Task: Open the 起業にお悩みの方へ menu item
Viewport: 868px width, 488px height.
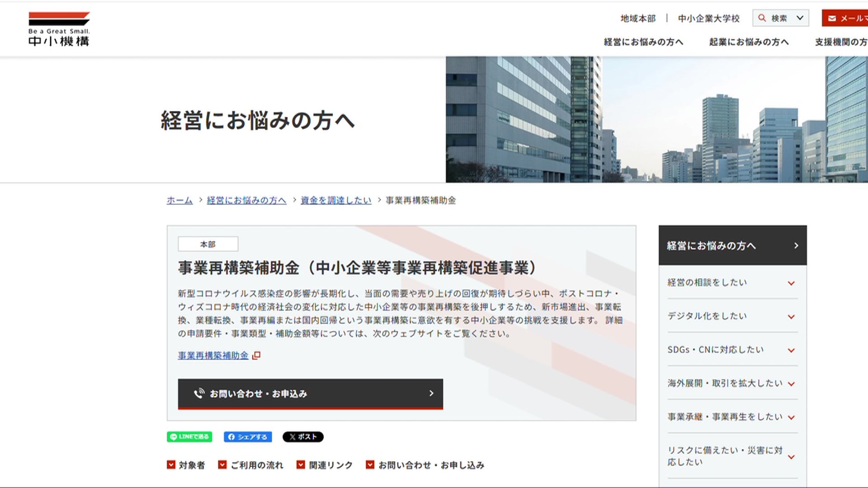Action: 748,42
